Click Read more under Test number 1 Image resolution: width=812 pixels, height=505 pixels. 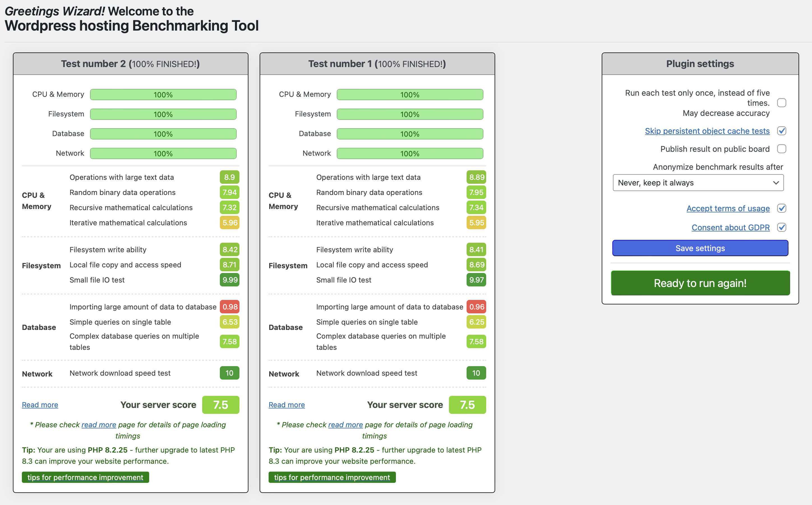click(287, 405)
